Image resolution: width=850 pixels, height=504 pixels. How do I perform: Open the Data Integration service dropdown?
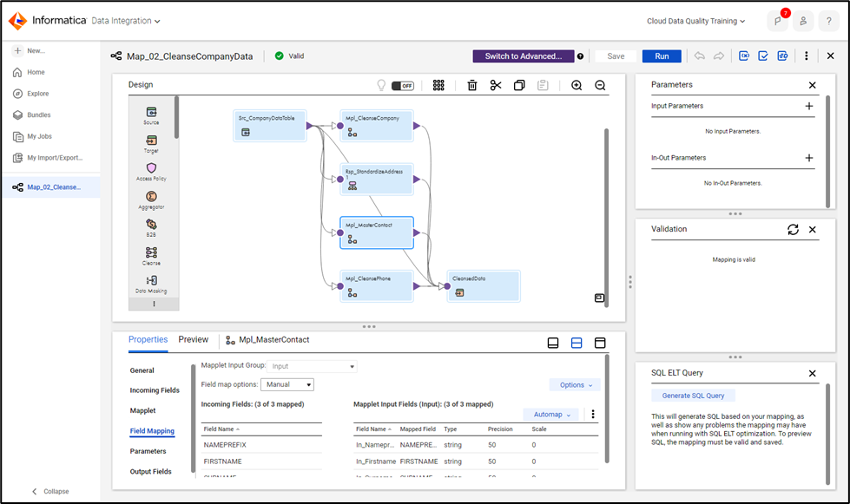point(126,21)
